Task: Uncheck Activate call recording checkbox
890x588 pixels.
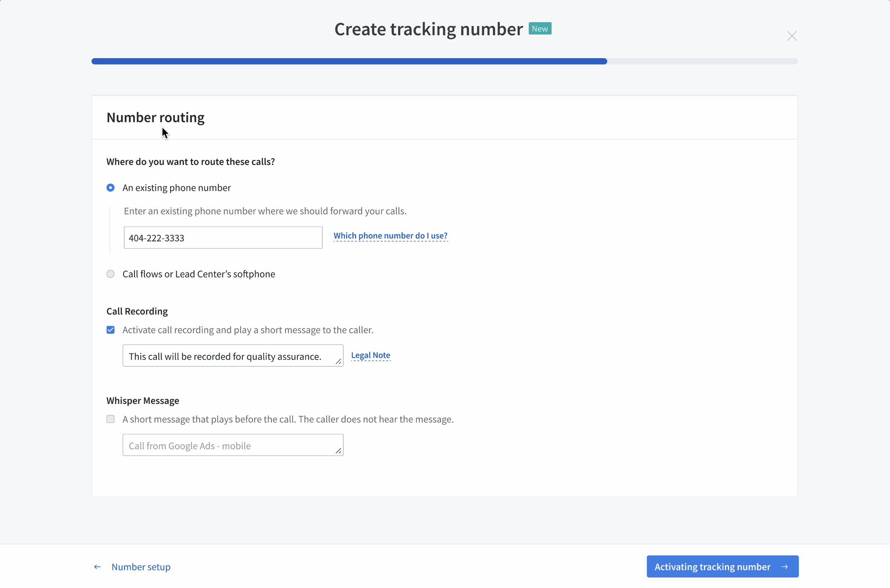Action: point(110,330)
